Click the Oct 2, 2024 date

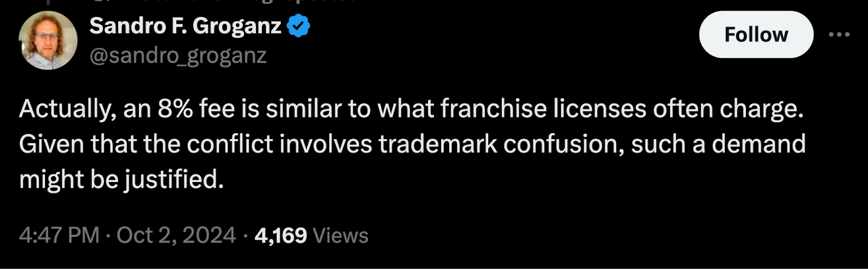pos(176,235)
